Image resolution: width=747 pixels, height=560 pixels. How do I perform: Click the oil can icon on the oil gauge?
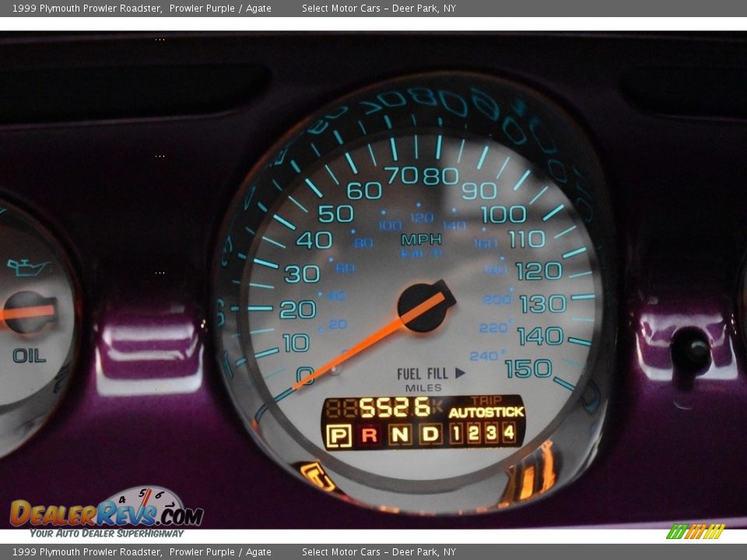[27, 267]
